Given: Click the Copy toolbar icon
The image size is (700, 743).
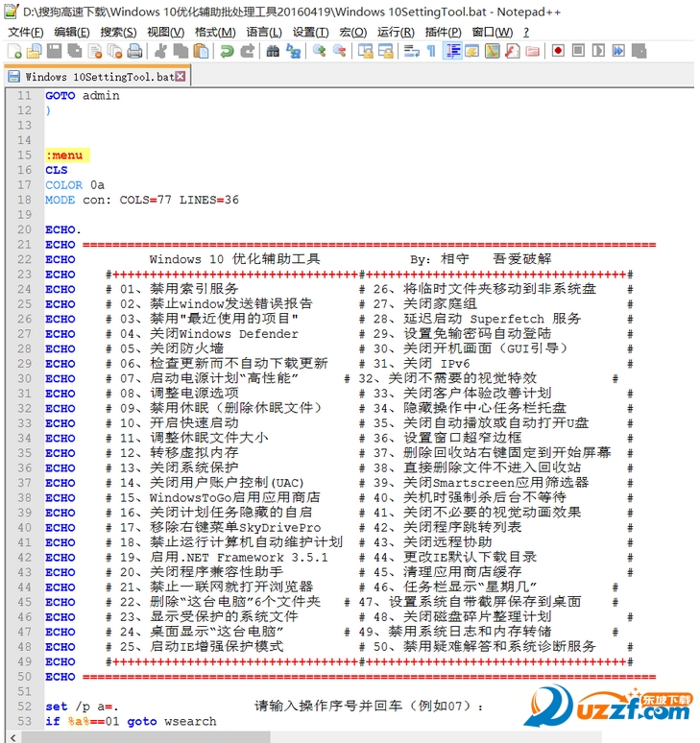Looking at the screenshot, I should [x=181, y=51].
